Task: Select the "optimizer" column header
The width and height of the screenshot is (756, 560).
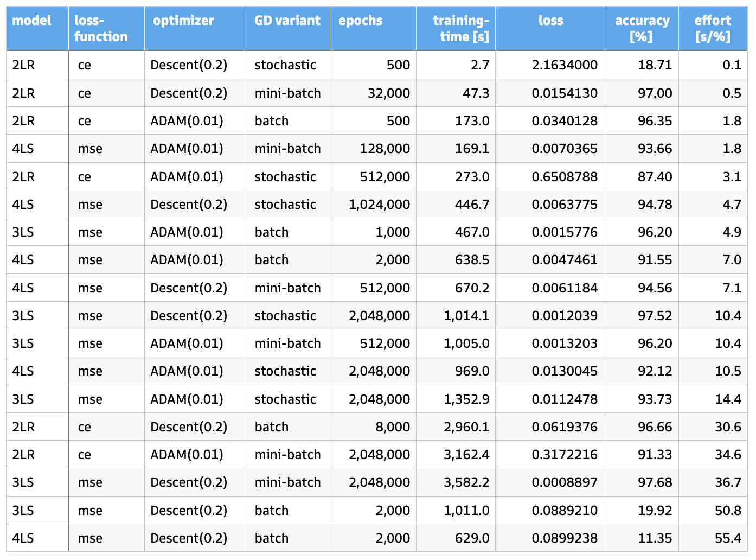Action: click(x=183, y=21)
